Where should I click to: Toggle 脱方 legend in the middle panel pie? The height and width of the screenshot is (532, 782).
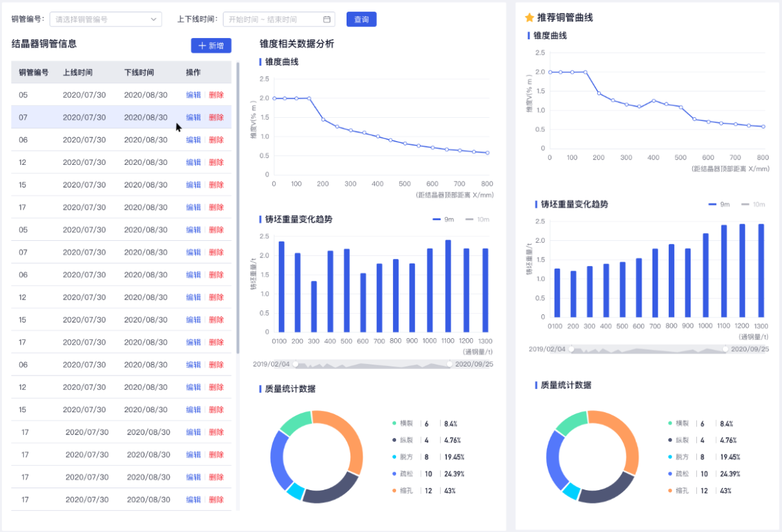click(x=402, y=457)
